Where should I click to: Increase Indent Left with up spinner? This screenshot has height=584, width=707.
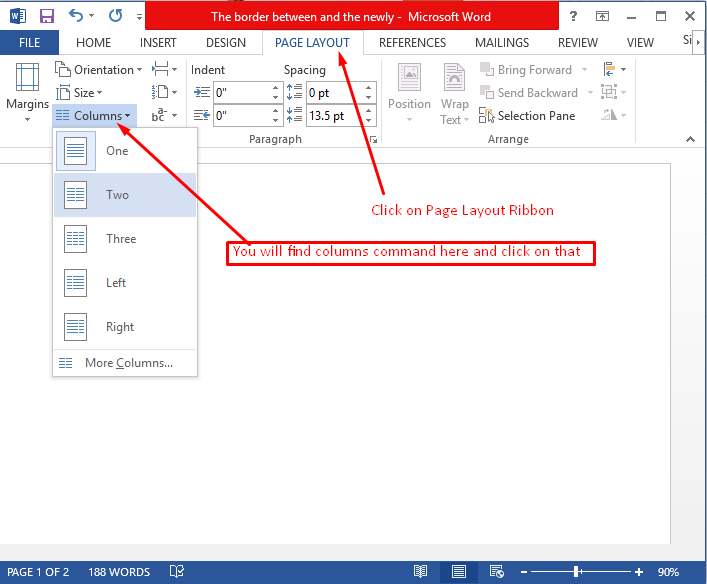pos(275,87)
